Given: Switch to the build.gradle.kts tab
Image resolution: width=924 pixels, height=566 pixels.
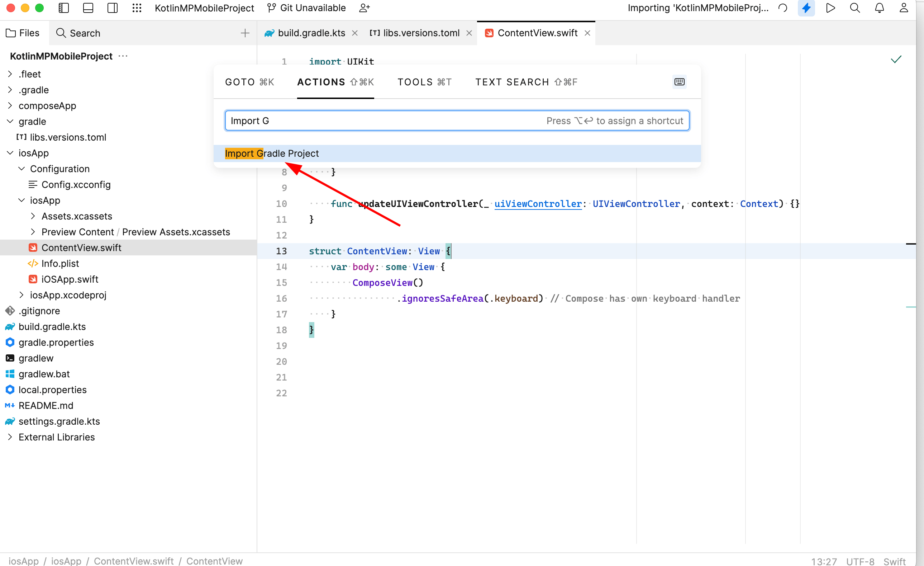Looking at the screenshot, I should (311, 33).
